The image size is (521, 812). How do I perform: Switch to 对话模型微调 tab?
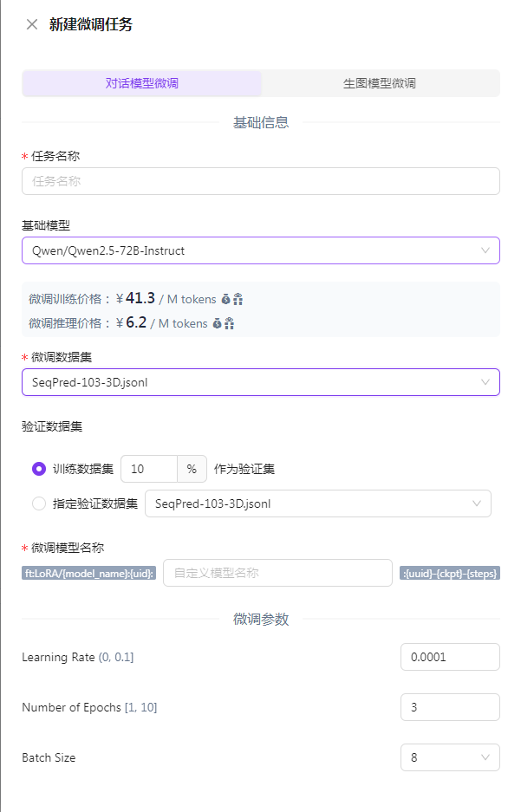(142, 83)
